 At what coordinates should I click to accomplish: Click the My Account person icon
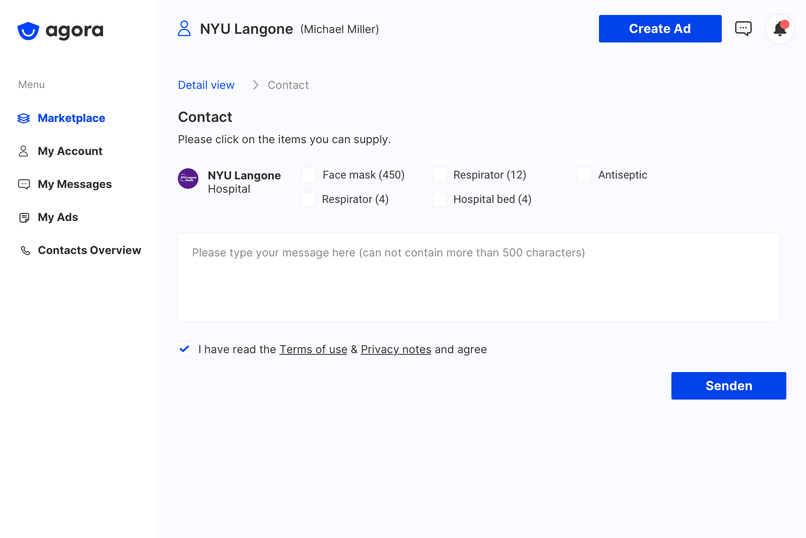pyautogui.click(x=24, y=151)
